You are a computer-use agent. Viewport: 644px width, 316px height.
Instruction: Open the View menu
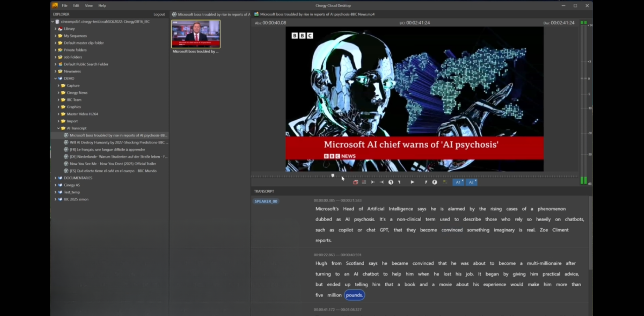coord(89,6)
